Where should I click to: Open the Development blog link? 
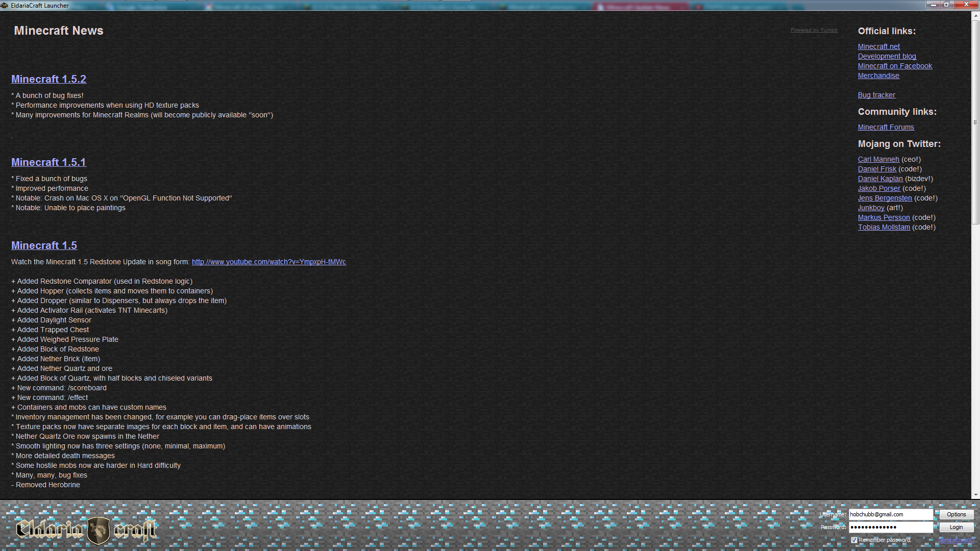(x=887, y=56)
